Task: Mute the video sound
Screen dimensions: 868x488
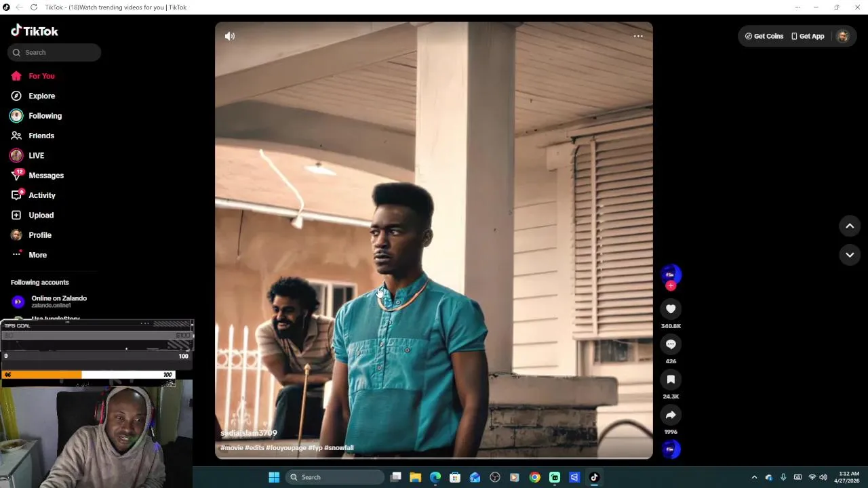Action: (x=230, y=36)
